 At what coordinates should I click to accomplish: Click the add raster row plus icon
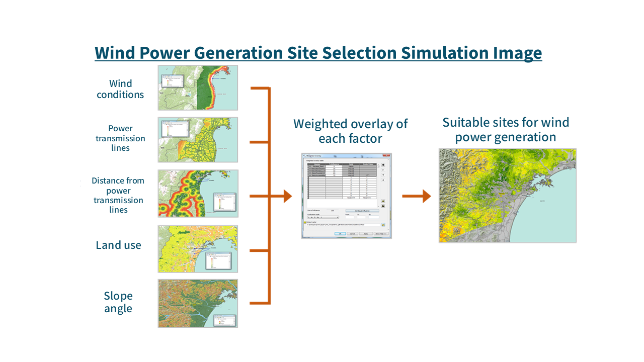[383, 165]
